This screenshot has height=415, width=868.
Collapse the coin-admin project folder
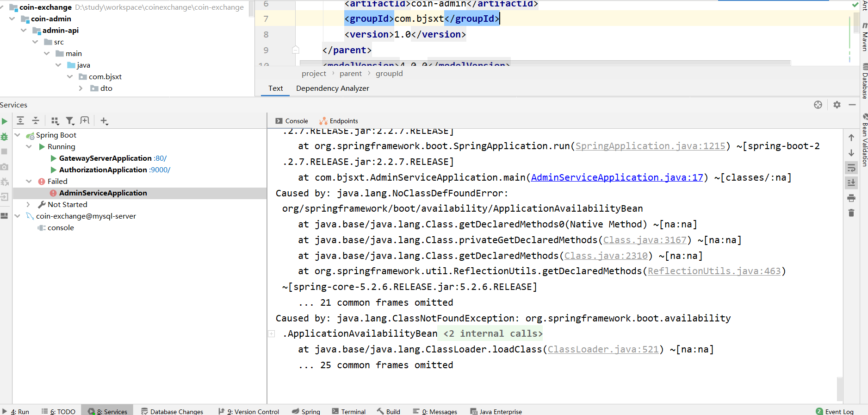(x=12, y=19)
